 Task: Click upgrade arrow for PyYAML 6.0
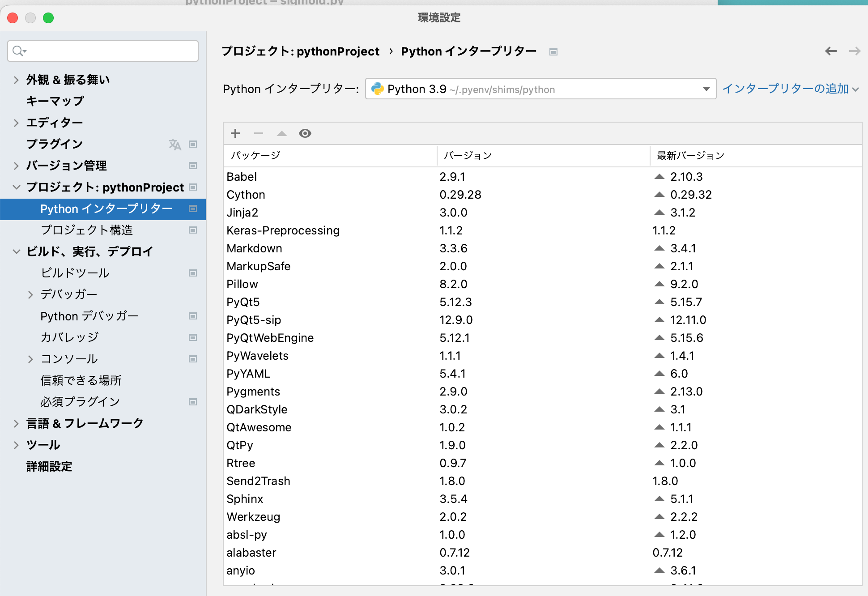tap(660, 374)
